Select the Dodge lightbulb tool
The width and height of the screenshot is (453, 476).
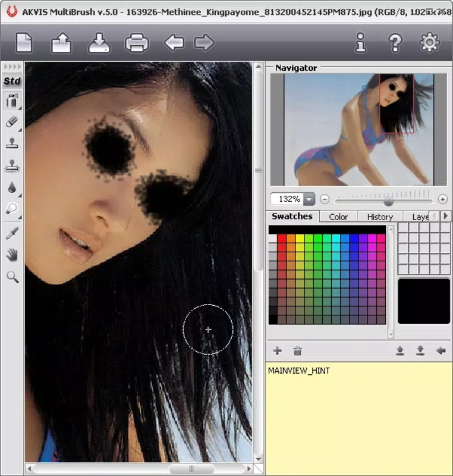pyautogui.click(x=12, y=209)
